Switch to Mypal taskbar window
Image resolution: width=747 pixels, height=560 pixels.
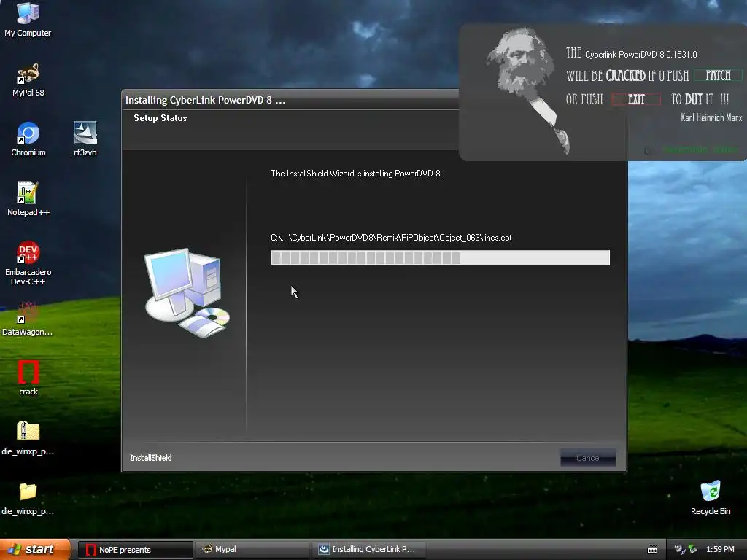(252, 550)
